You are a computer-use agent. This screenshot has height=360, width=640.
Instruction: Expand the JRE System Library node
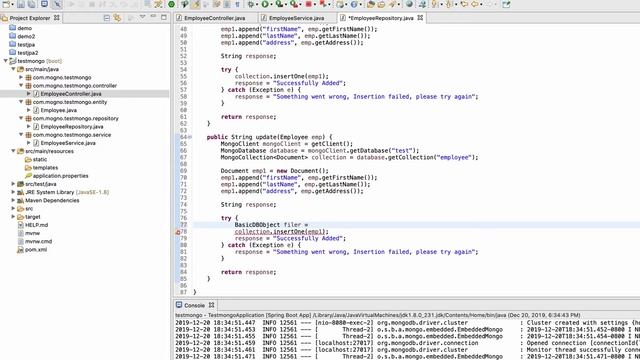[13, 192]
